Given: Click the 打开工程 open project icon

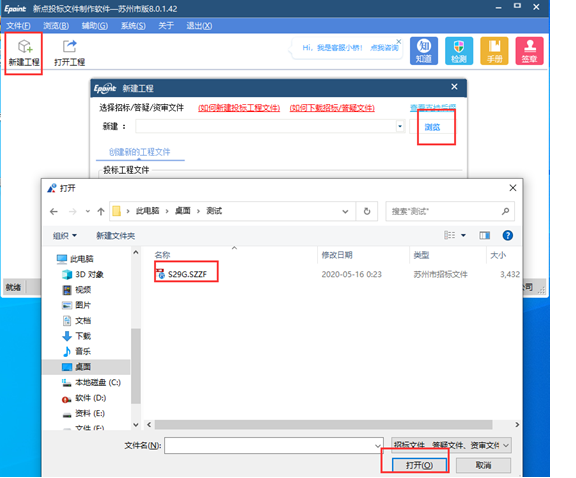Looking at the screenshot, I should pyautogui.click(x=69, y=46).
